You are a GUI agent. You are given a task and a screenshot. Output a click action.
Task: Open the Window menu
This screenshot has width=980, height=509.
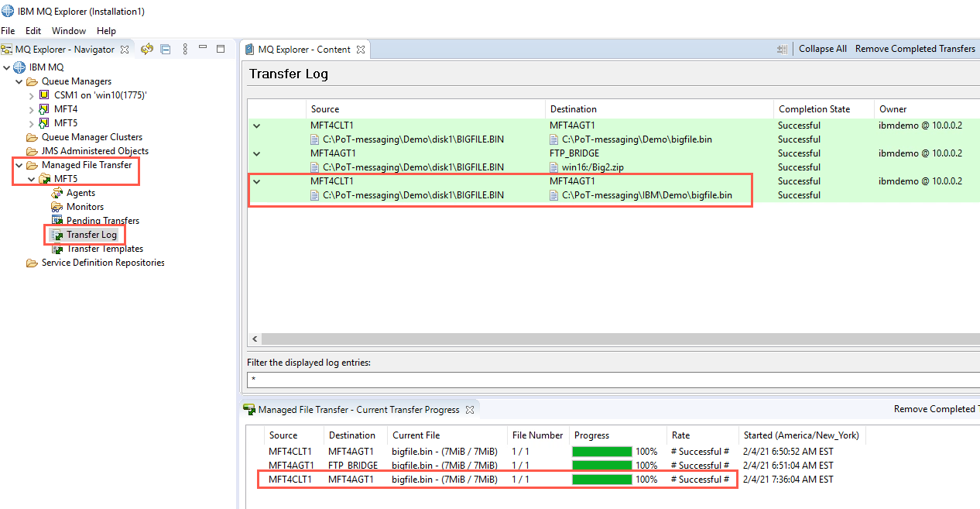pyautogui.click(x=69, y=31)
